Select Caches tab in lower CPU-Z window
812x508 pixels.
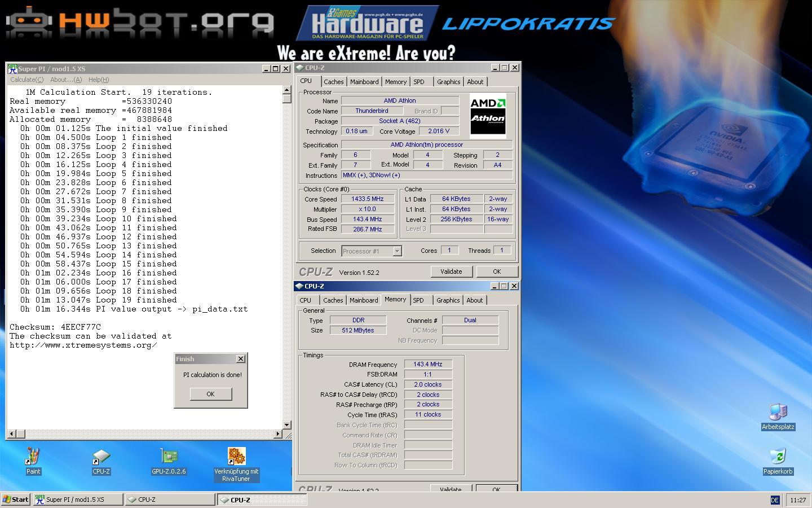333,300
